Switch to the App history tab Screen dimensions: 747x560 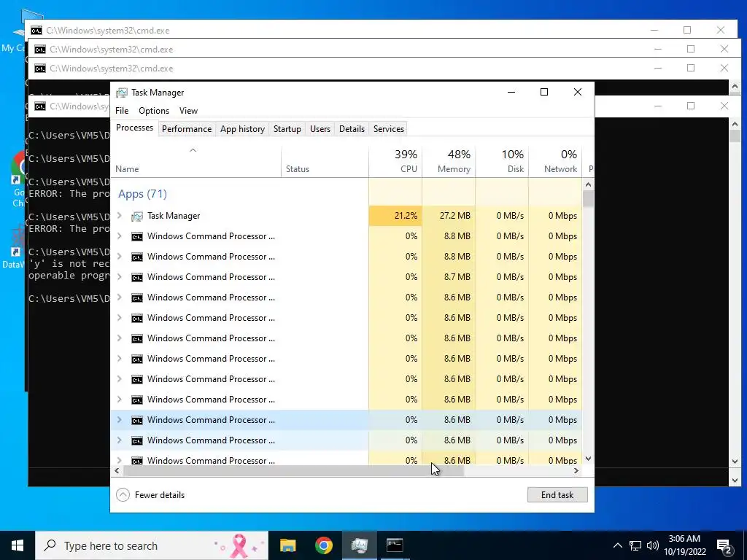pyautogui.click(x=242, y=129)
